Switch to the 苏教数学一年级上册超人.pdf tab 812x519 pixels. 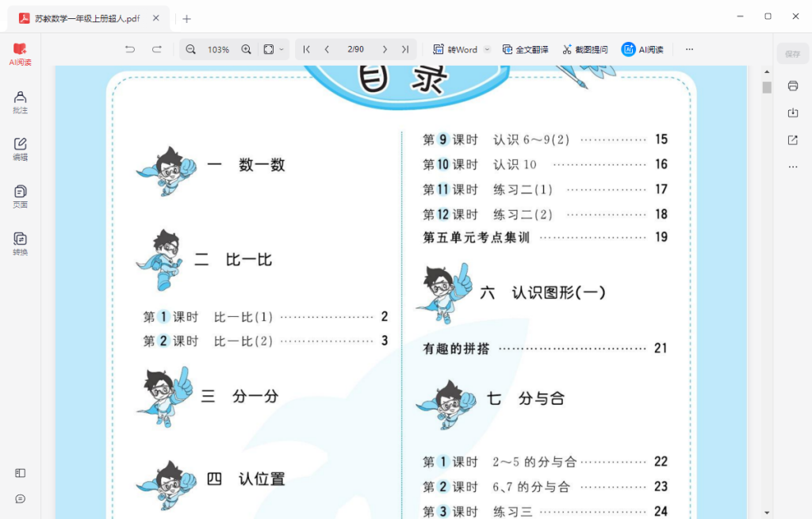pyautogui.click(x=87, y=17)
